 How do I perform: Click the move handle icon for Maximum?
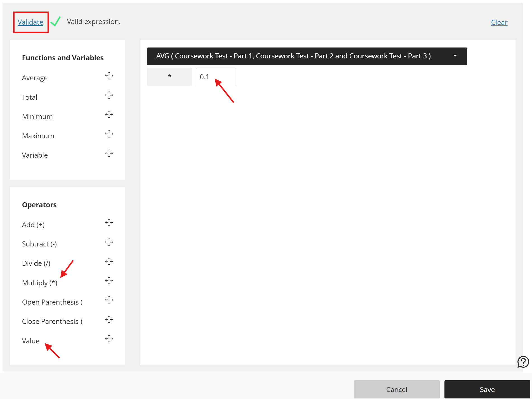pyautogui.click(x=109, y=134)
